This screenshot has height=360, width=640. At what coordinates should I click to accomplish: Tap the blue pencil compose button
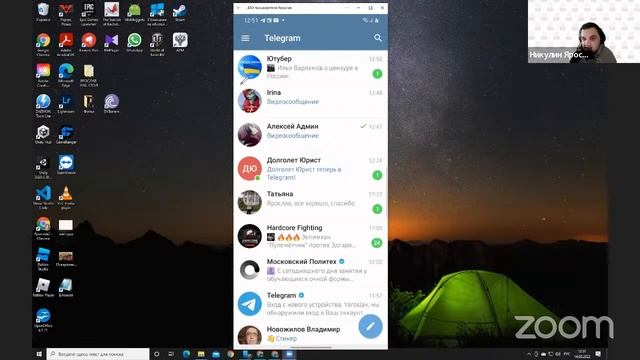pyautogui.click(x=371, y=327)
